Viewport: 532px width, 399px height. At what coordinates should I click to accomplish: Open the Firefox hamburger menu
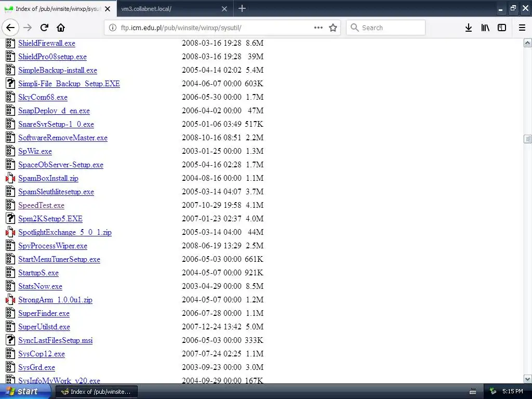(x=522, y=28)
